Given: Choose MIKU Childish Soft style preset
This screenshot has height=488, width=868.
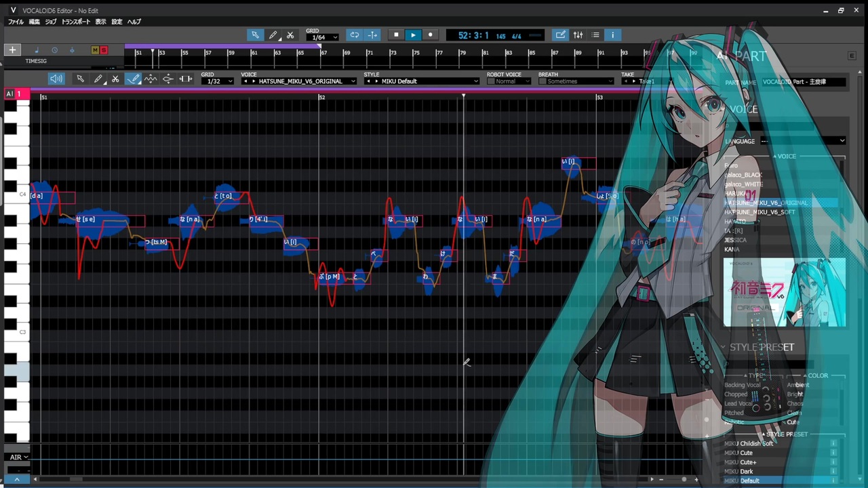Looking at the screenshot, I should pyautogui.click(x=776, y=443).
